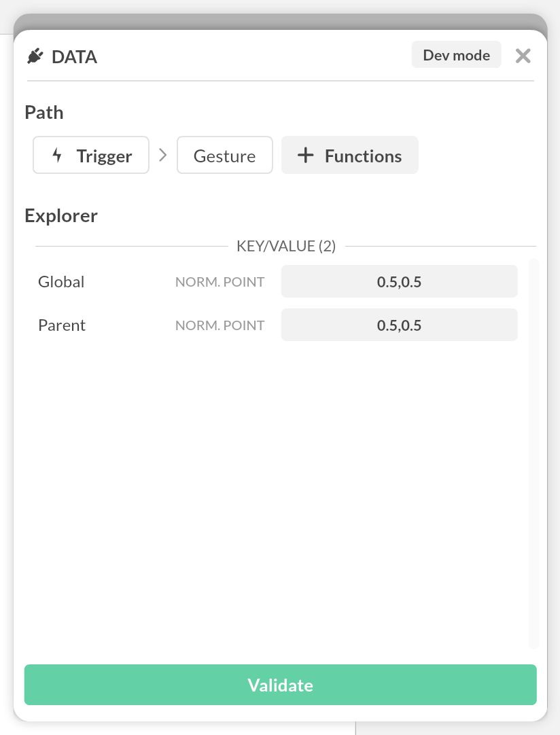Viewport: 560px width, 735px height.
Task: Click the Path section heading
Action: (x=44, y=113)
